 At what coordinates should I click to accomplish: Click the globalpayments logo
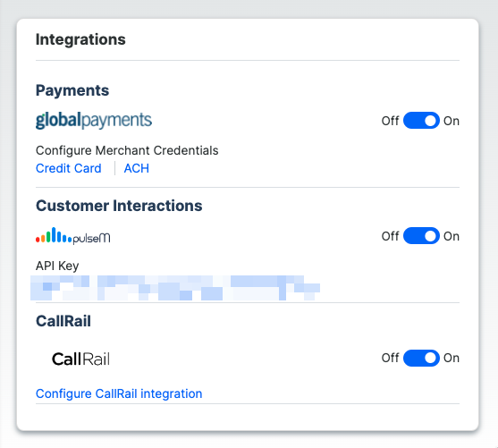pyautogui.click(x=94, y=121)
